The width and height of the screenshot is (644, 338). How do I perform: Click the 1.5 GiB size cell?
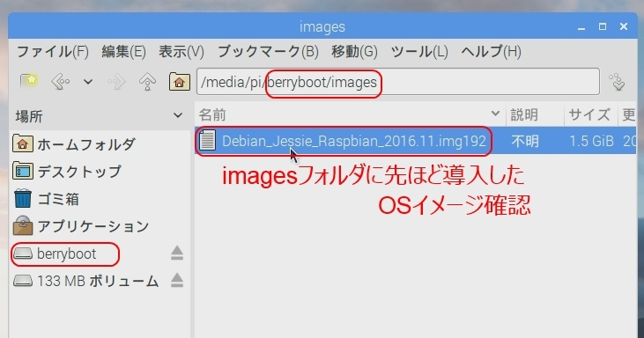tap(591, 141)
